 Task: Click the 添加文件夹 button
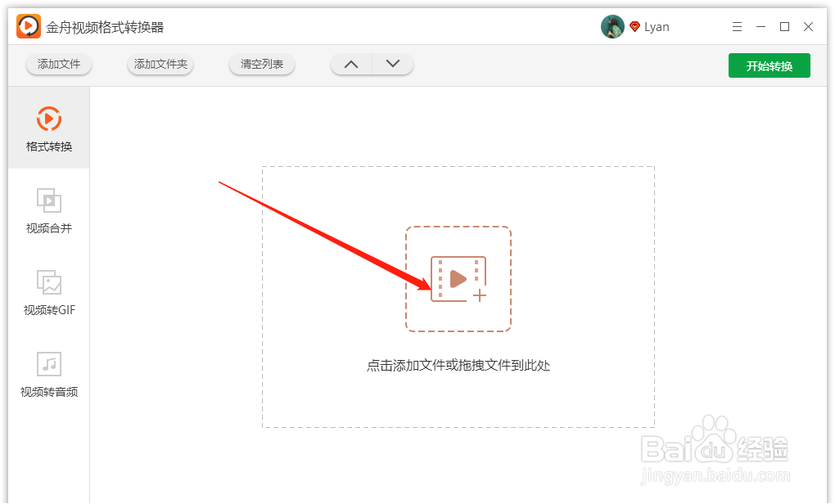[x=160, y=64]
